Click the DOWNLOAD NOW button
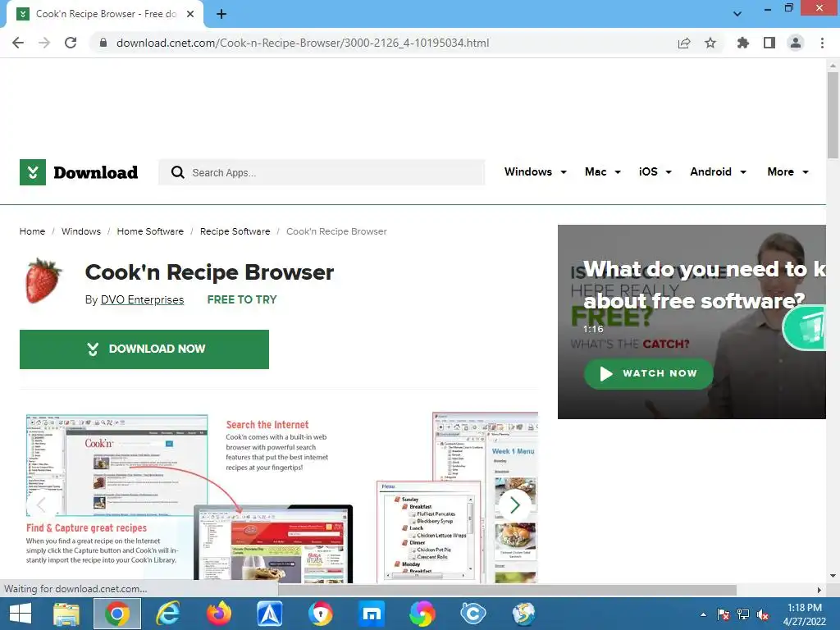840x630 pixels. click(x=144, y=349)
